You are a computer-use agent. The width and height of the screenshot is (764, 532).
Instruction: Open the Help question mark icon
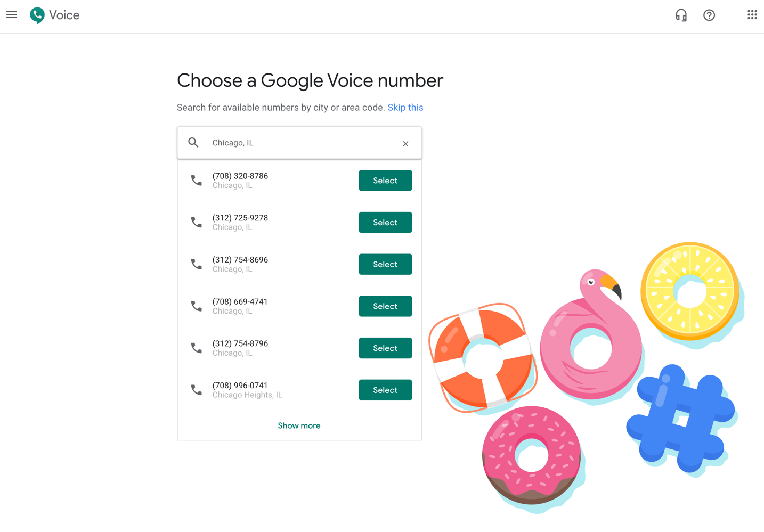(x=709, y=15)
